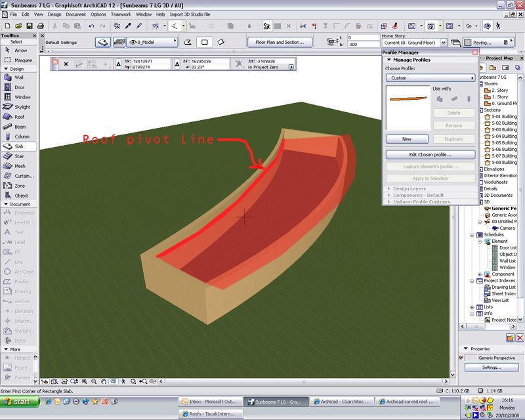Activate the Beam tool
The width and height of the screenshot is (525, 420).
click(18, 127)
